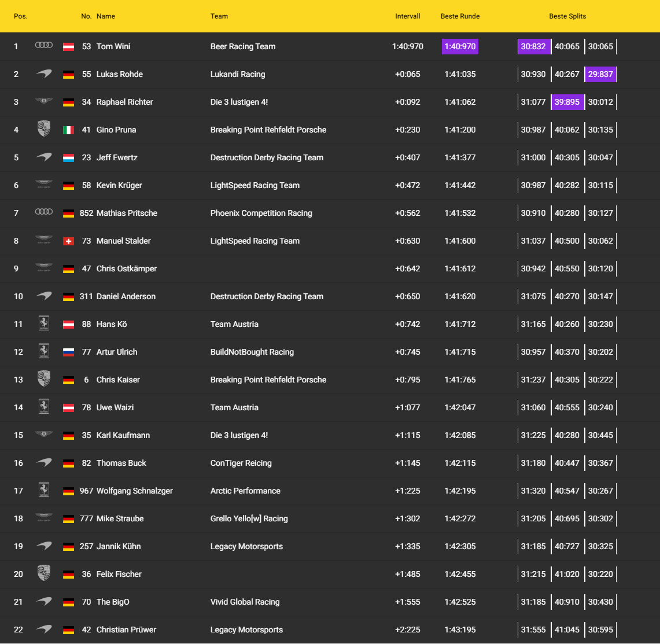
Task: Click the Bentley logo beside Raphael Richter
Action: tap(44, 102)
